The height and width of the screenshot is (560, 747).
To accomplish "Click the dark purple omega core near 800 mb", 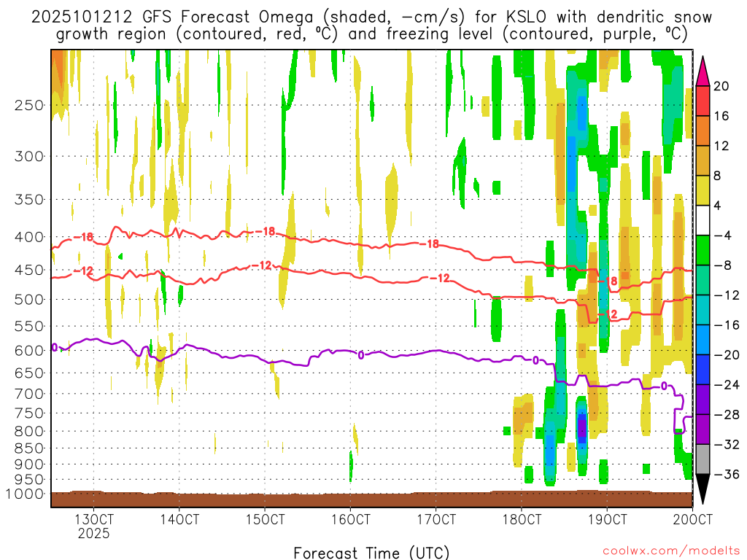I will [581, 427].
